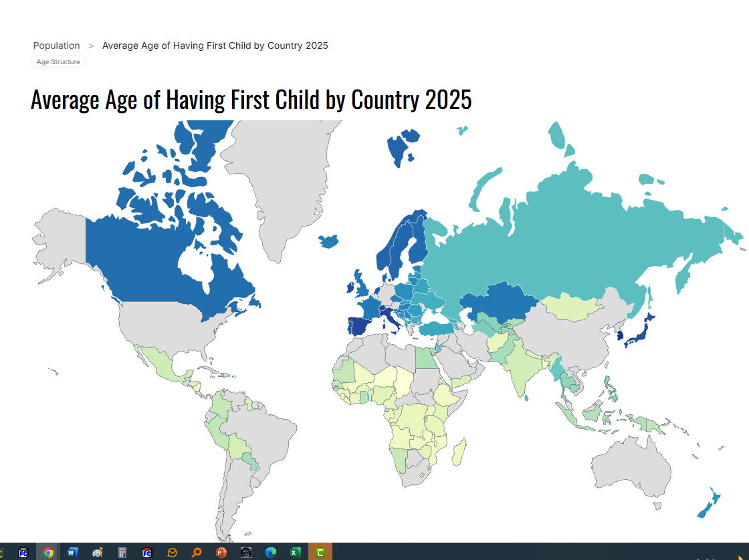Open Microsoft Edge from the taskbar
Screen dimensions: 749x560
[x=270, y=552]
